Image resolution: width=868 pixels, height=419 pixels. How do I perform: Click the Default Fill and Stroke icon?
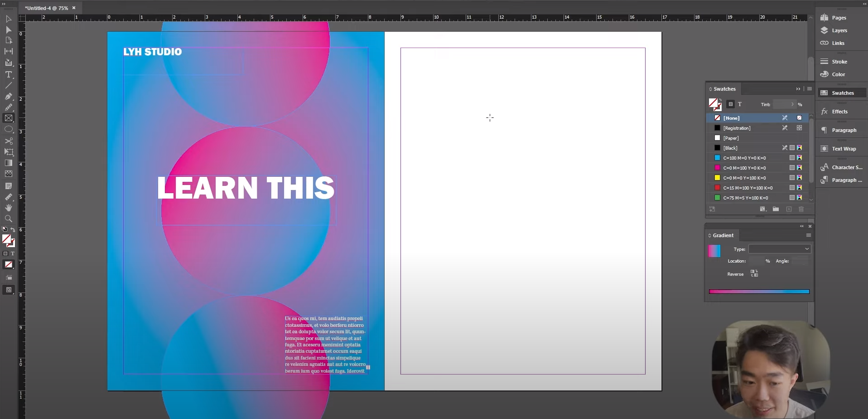tap(5, 229)
